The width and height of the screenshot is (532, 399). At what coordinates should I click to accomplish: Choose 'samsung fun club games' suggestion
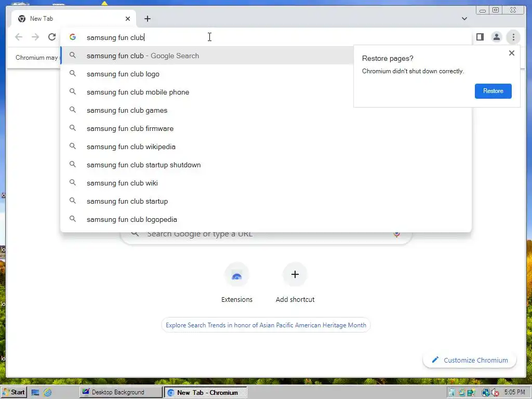pos(266,110)
